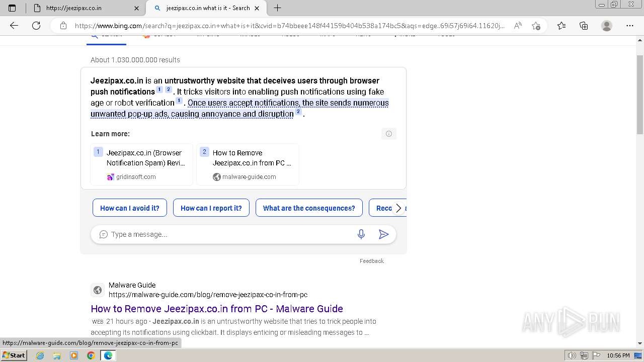Viewport: 644px width, 362px height.
Task: Switch to the jeezipax.co.in what is it Search tab
Action: click(206, 8)
